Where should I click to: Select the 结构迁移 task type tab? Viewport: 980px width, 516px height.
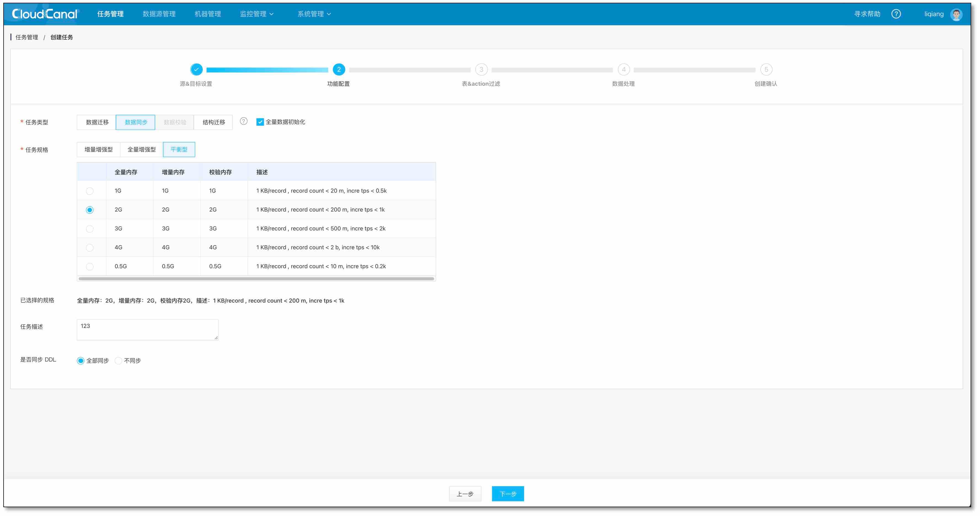coord(213,122)
